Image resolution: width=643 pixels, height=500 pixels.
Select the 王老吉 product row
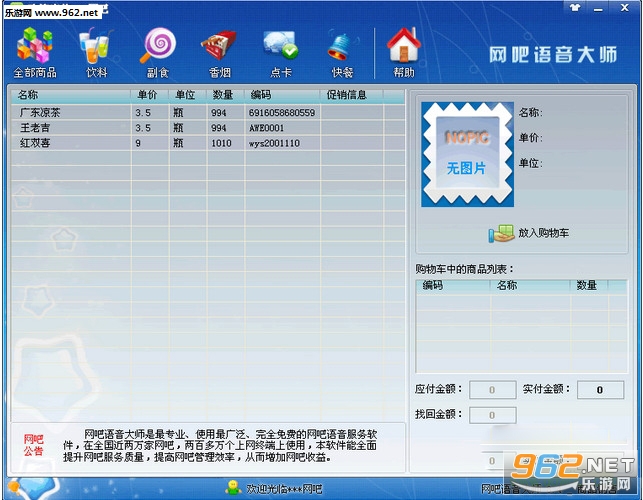pos(207,128)
